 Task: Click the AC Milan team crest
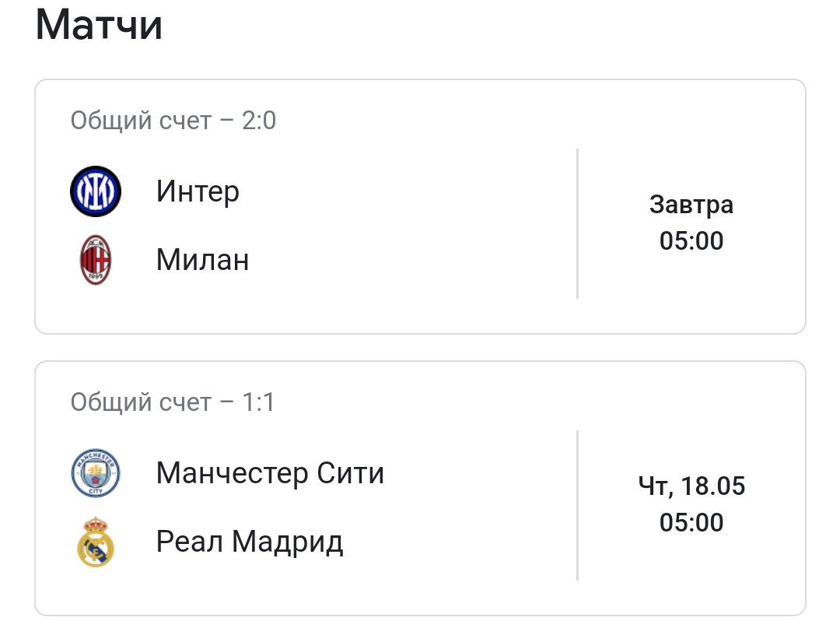[96, 260]
